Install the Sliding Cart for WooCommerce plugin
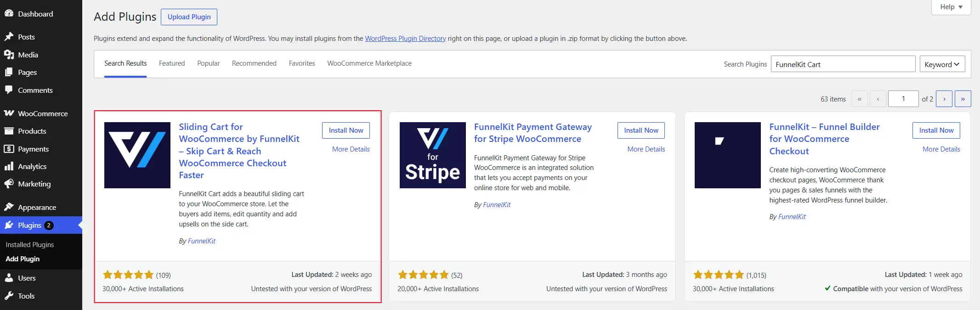This screenshot has width=980, height=310. [x=346, y=130]
